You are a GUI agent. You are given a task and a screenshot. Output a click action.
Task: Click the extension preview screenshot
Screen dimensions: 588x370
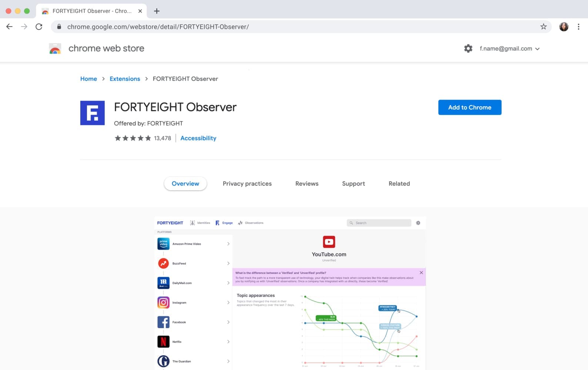coord(290,293)
